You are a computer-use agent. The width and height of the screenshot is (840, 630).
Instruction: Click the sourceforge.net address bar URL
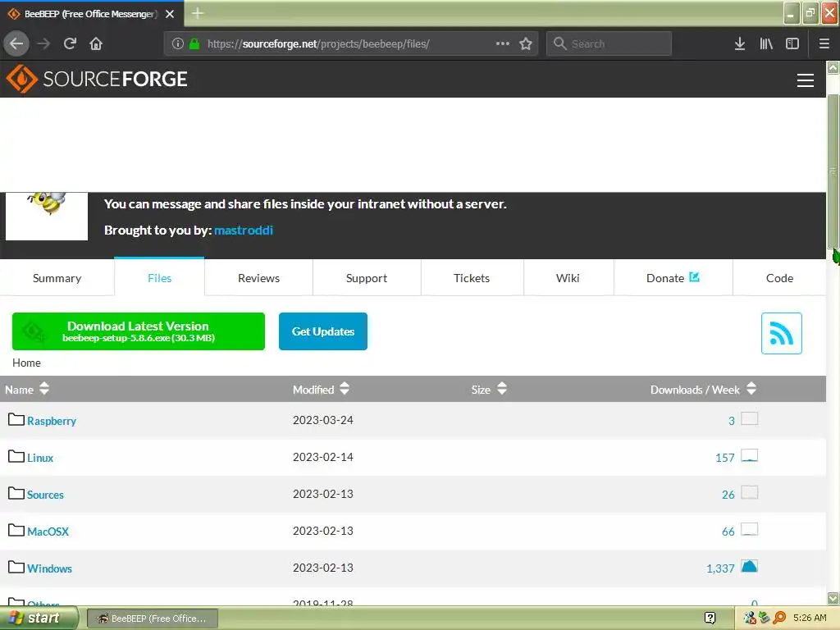click(x=318, y=44)
